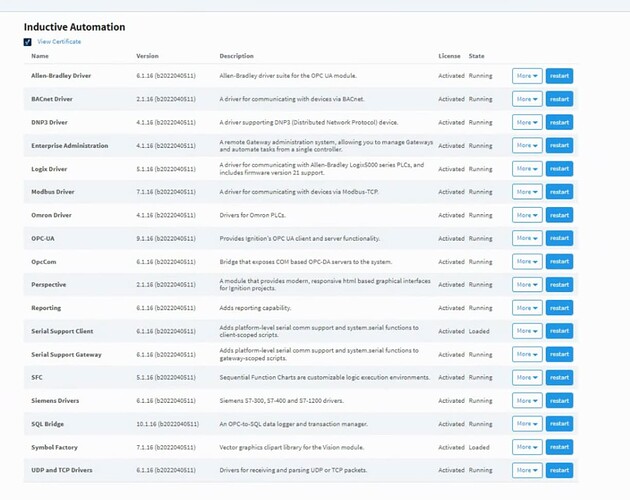The image size is (630, 500).
Task: Open More dropdown for Reporting
Action: 527,308
